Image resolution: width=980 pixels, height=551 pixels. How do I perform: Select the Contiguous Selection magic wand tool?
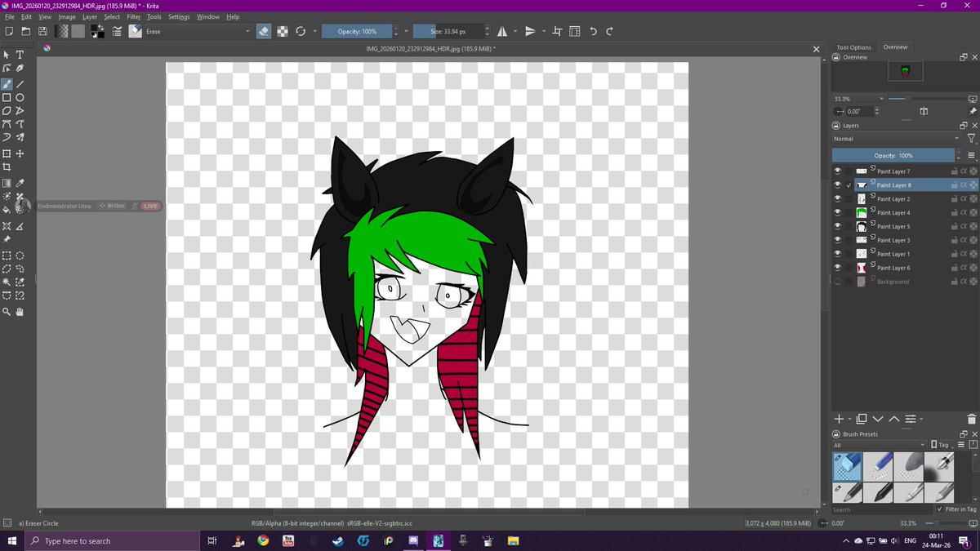pyautogui.click(x=7, y=282)
